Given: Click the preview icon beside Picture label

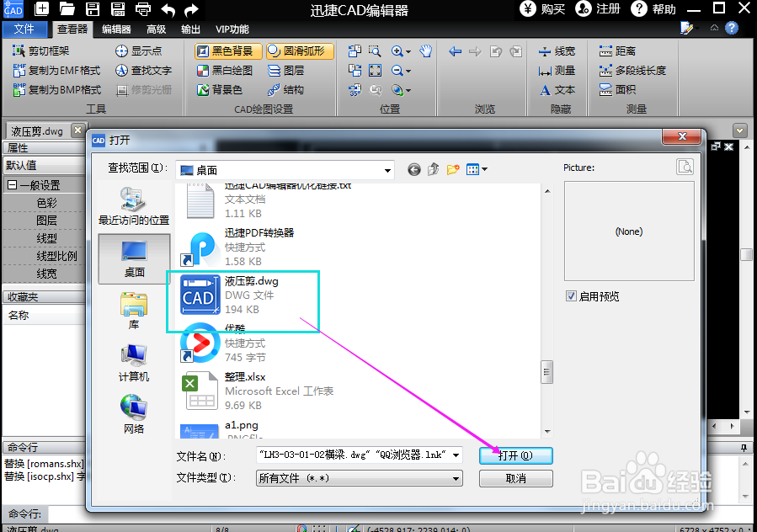Looking at the screenshot, I should coord(685,167).
